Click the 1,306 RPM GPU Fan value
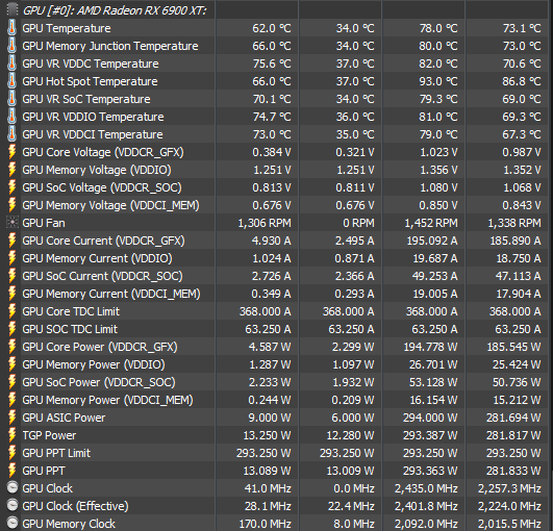This screenshot has height=531, width=553. (265, 223)
